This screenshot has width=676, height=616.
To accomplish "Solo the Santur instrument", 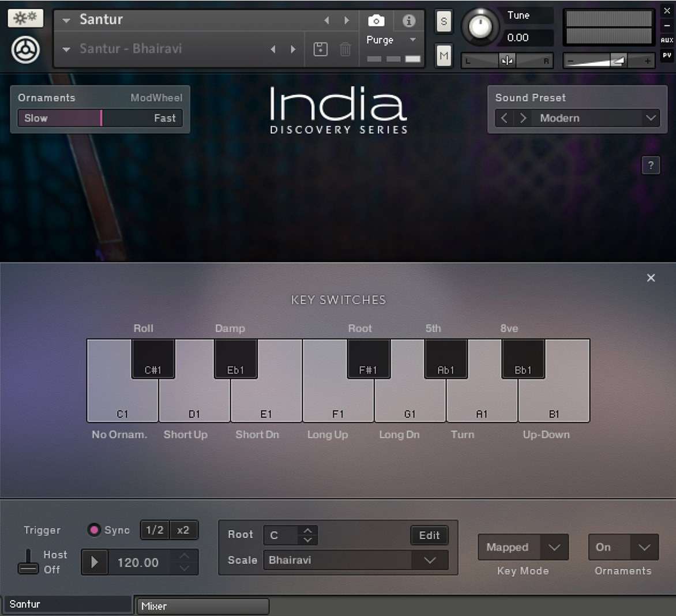I will 442,22.
